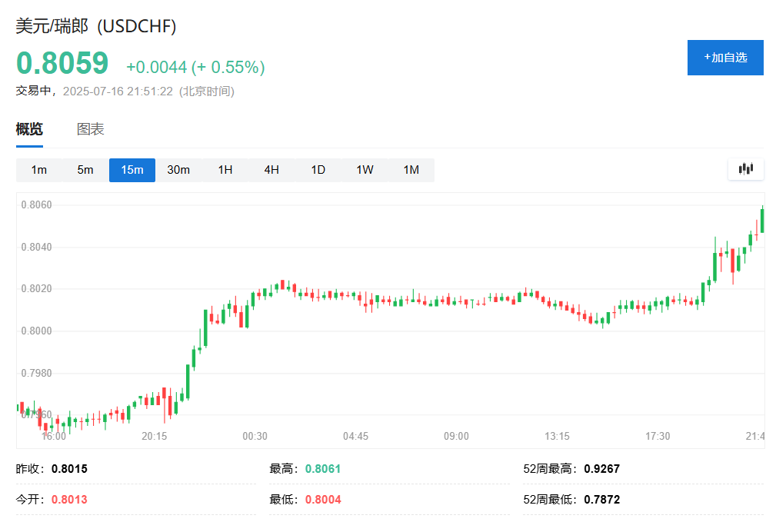The image size is (776, 532).
Task: Click the timestamp 2025-07-16 21:51:22
Action: (118, 91)
